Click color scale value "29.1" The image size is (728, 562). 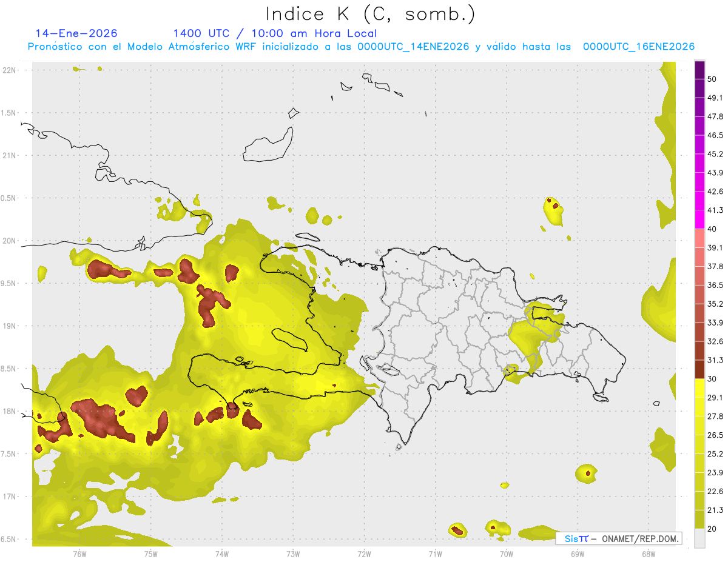[x=715, y=398]
